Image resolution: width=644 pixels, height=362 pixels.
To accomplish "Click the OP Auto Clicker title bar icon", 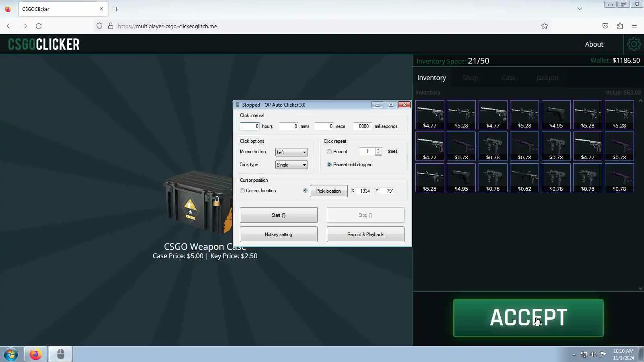I will point(237,105).
